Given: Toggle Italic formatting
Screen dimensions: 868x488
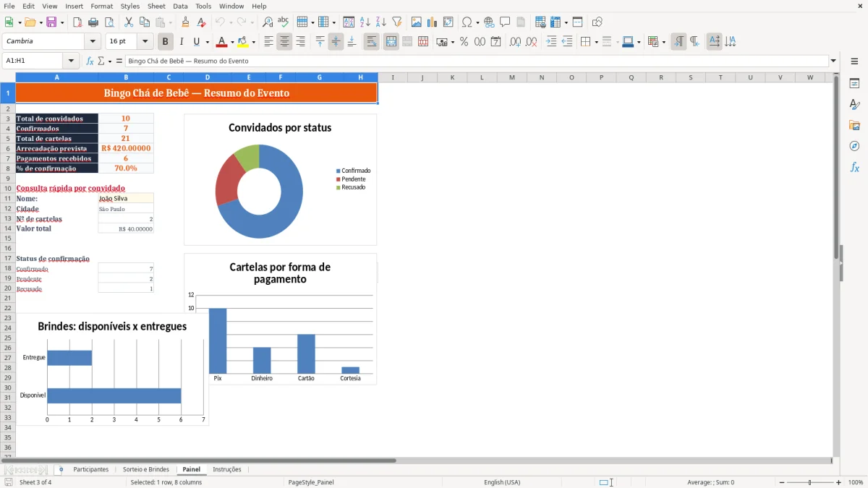Looking at the screenshot, I should click(182, 42).
